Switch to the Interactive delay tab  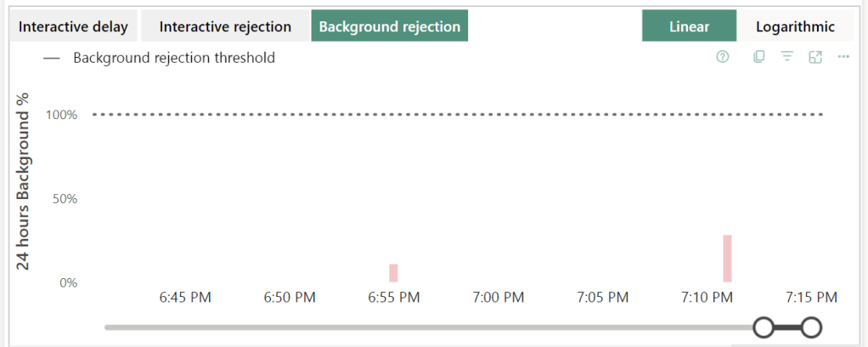tap(73, 26)
